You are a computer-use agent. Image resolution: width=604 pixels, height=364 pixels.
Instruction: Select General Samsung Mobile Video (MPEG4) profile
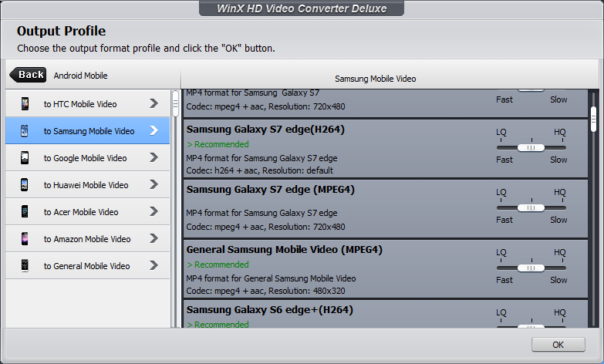tap(386, 268)
